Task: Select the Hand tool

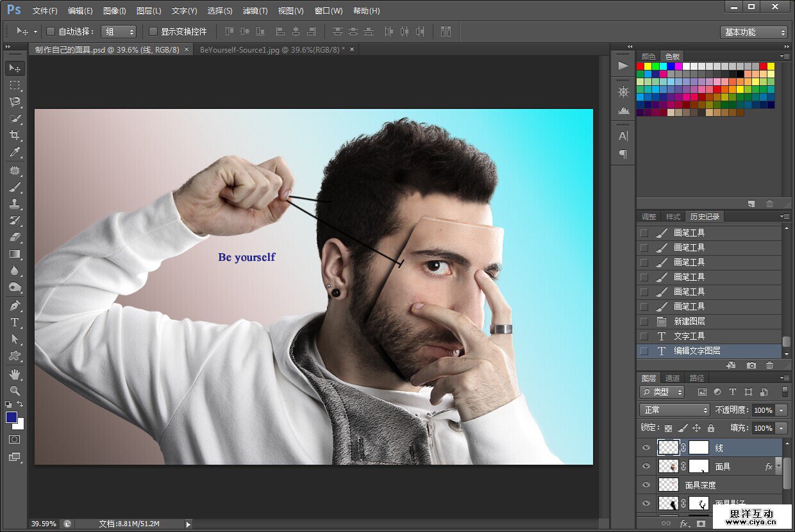Action: point(15,374)
